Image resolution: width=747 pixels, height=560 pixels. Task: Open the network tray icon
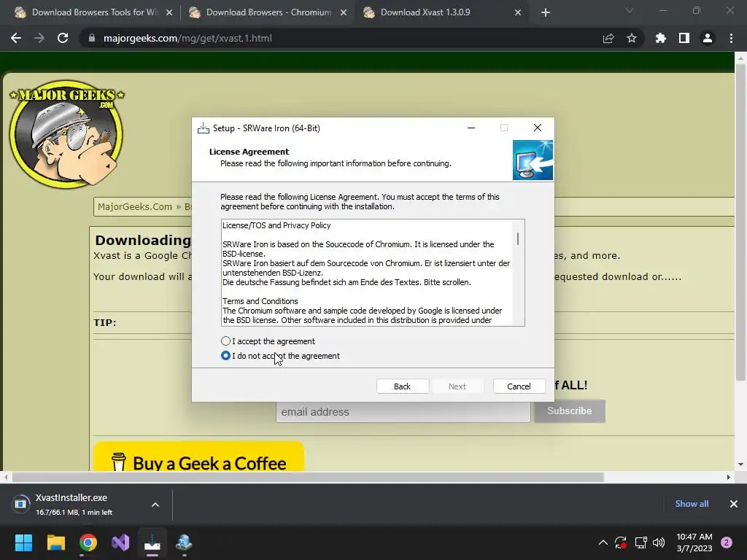tap(640, 542)
